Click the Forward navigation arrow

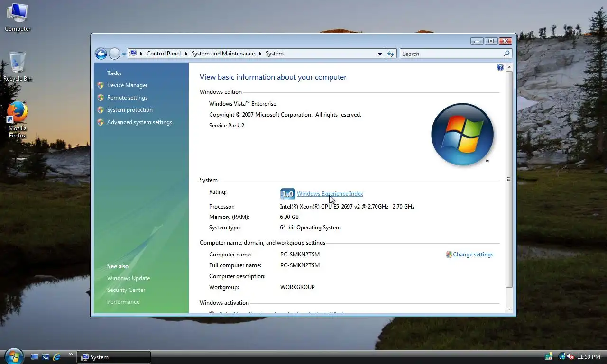click(114, 54)
